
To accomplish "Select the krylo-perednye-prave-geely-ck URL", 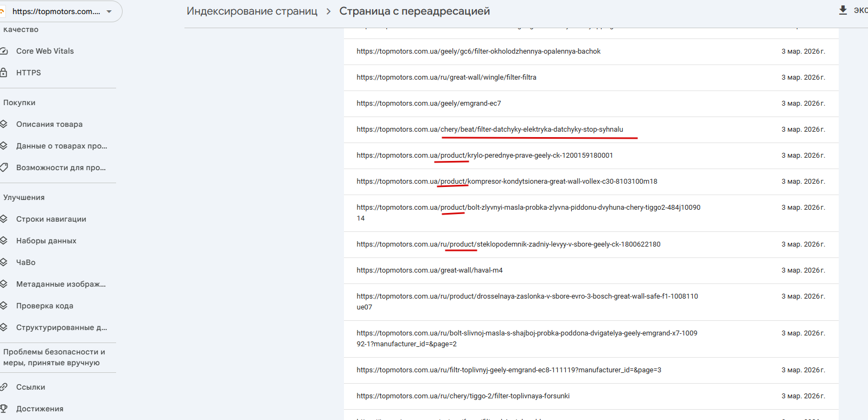I will tap(485, 156).
